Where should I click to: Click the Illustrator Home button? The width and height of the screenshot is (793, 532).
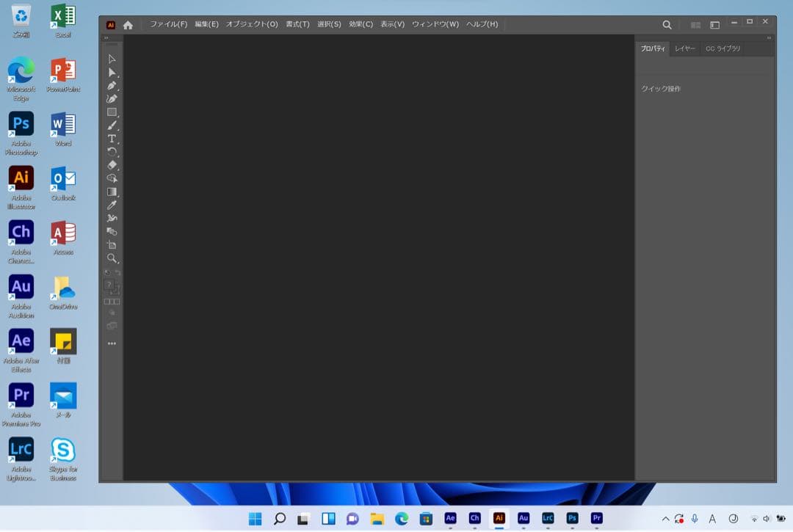pyautogui.click(x=128, y=24)
